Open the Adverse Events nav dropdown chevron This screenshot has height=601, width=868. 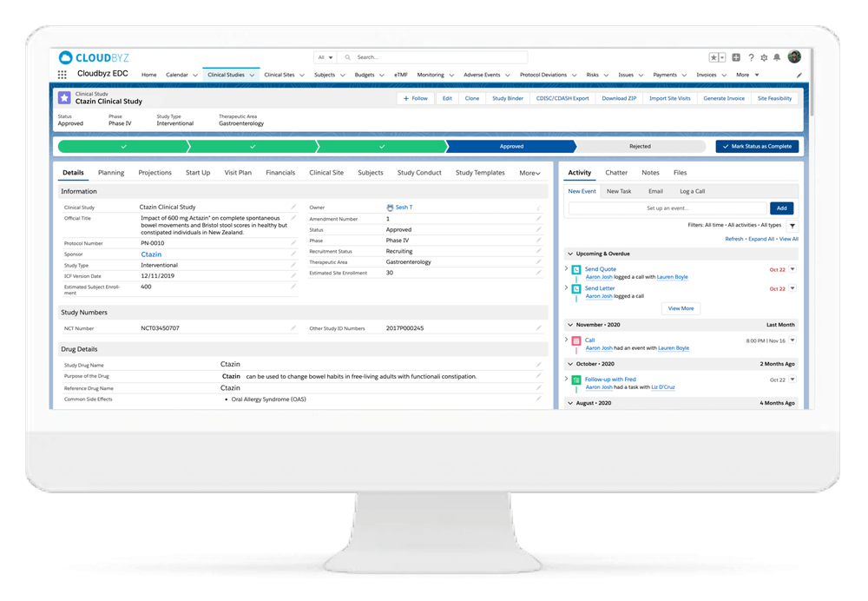point(508,76)
